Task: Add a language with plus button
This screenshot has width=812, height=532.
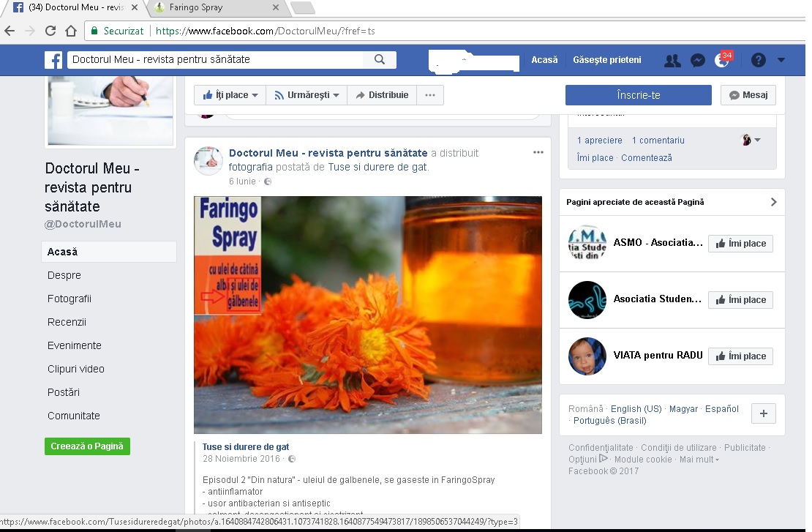Action: 763,413
